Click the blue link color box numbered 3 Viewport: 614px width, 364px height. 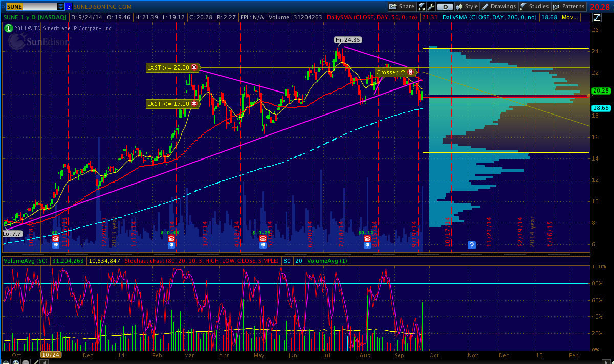(69, 7)
